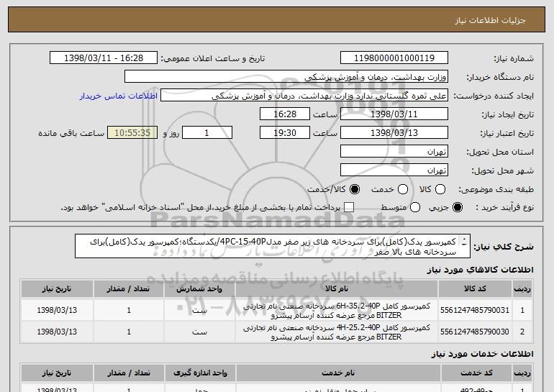Click the کد کالا column header
554x392 pixels.
coord(475,289)
